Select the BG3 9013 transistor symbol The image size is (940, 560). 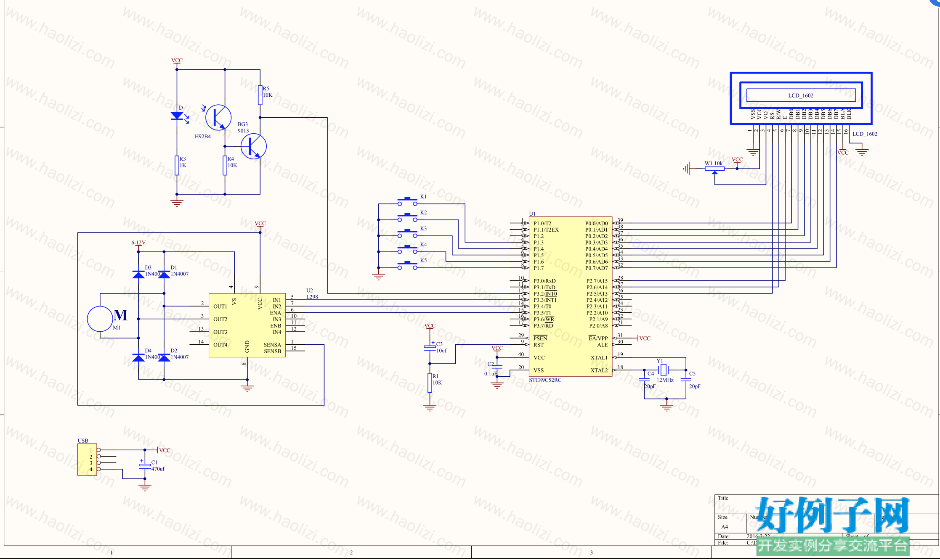[x=254, y=146]
